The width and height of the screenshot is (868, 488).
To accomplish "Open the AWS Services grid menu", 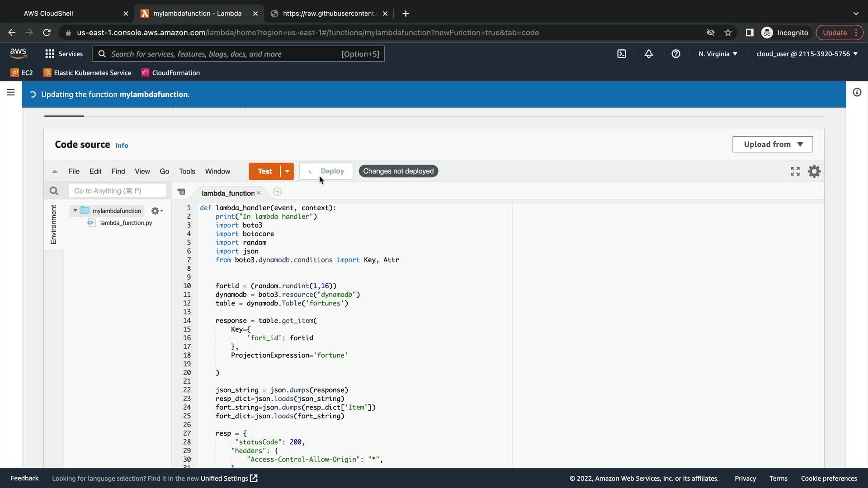I will click(x=50, y=54).
